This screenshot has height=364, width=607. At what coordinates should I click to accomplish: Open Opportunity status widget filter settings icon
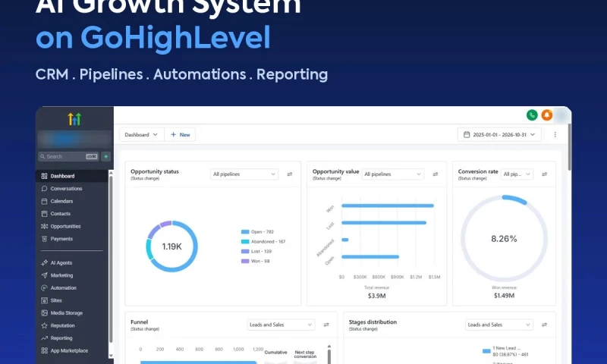click(290, 174)
